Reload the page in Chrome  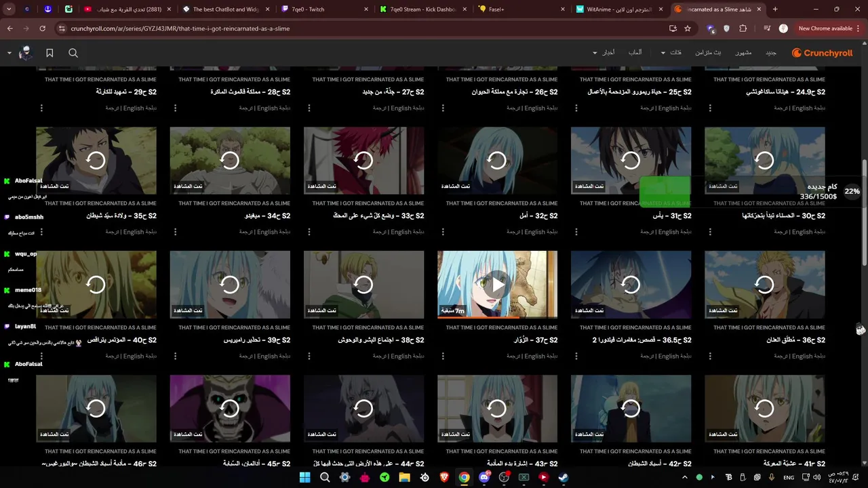pyautogui.click(x=42, y=28)
